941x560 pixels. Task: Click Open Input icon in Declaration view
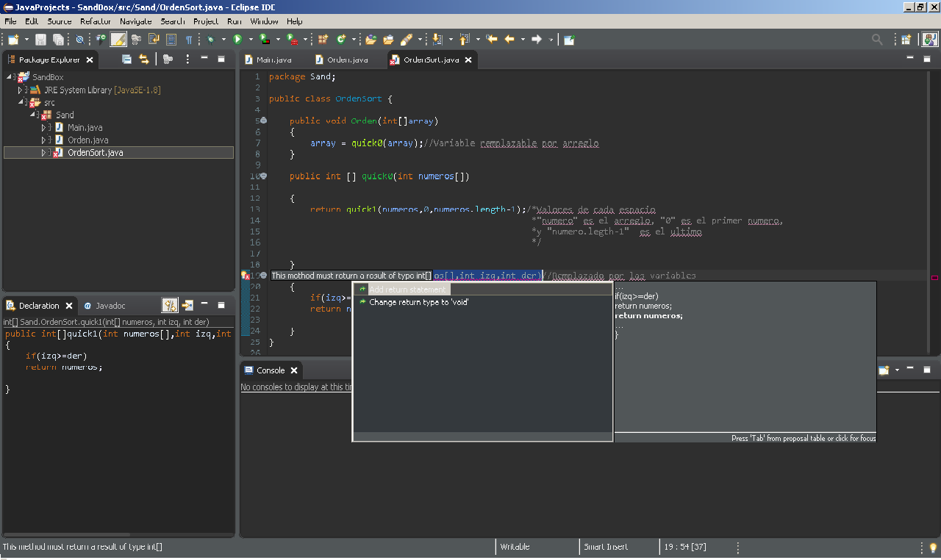pyautogui.click(x=188, y=305)
